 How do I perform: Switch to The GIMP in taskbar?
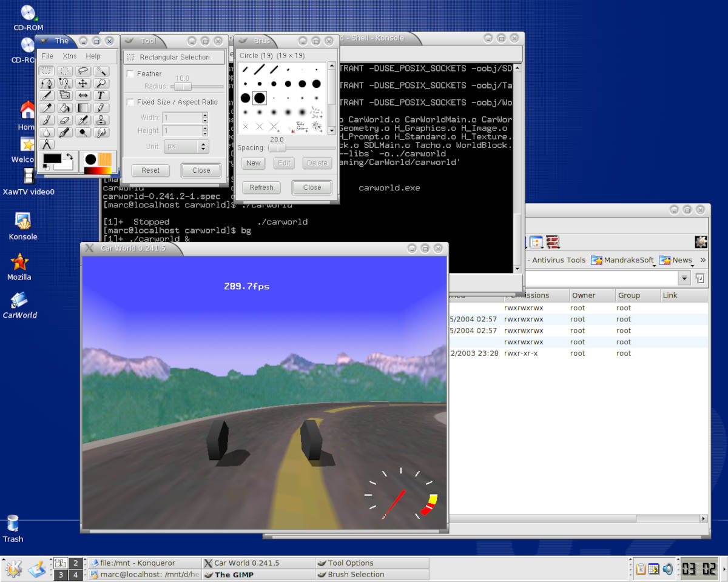tap(258, 575)
